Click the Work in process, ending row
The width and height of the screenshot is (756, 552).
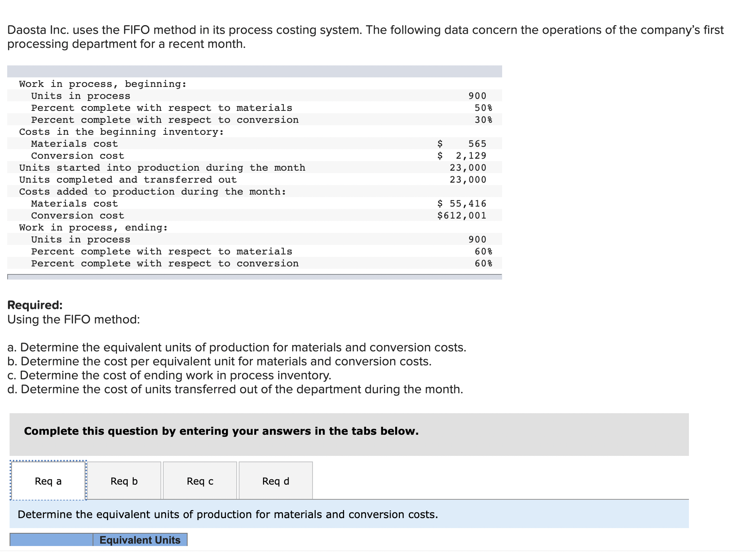pos(93,227)
